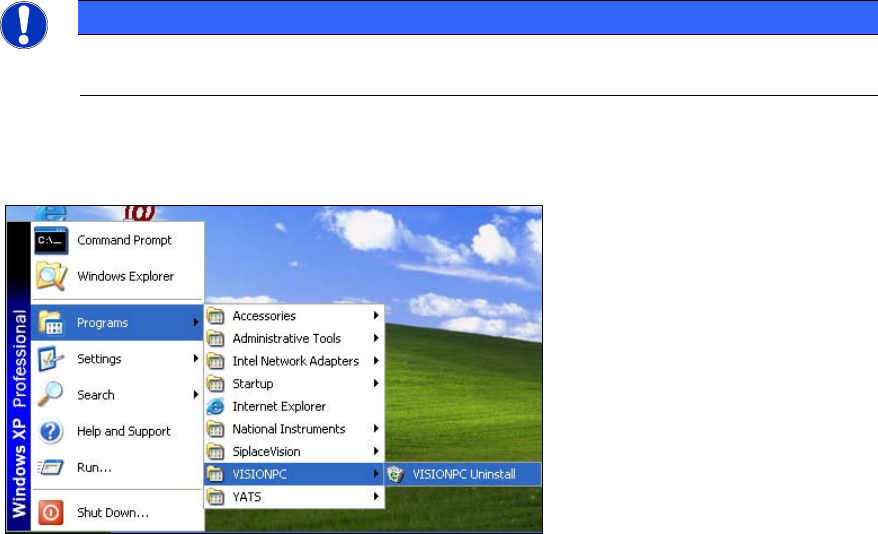Expand the Accessories submenu arrow
The height and width of the screenshot is (534, 878).
(376, 316)
